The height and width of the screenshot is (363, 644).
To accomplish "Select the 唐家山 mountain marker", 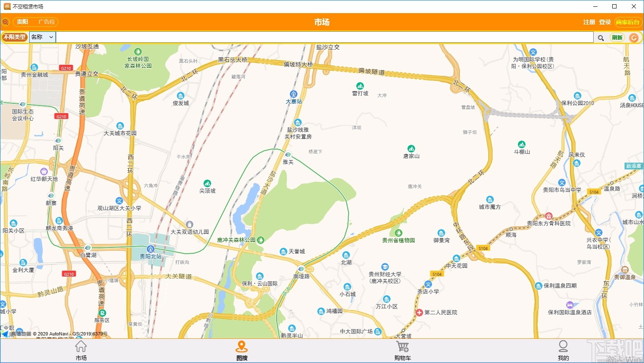I will (x=411, y=148).
